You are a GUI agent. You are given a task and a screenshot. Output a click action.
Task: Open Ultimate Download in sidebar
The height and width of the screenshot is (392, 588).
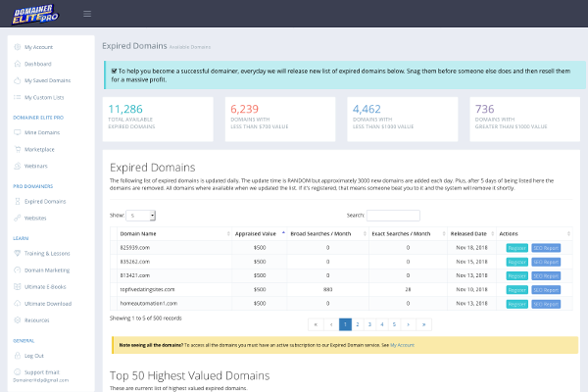(48, 304)
